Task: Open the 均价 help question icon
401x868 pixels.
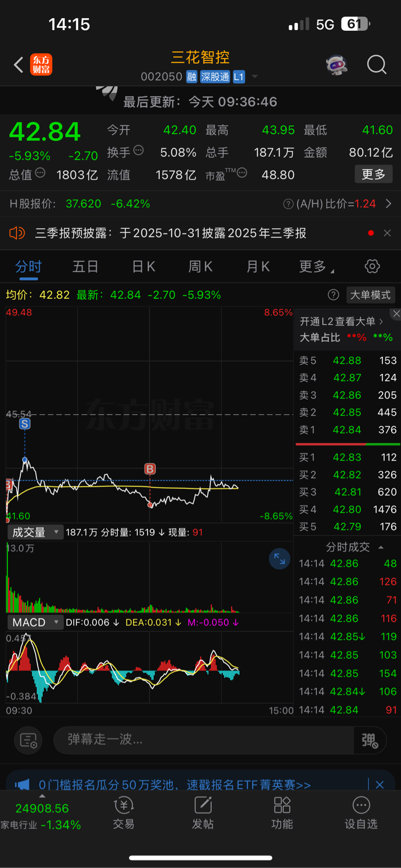Action: (x=333, y=295)
